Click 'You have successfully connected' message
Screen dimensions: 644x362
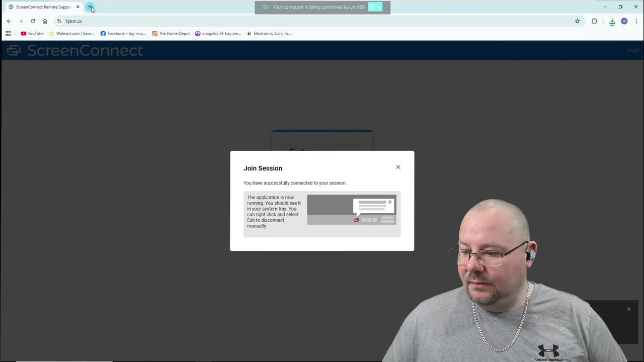click(x=295, y=183)
